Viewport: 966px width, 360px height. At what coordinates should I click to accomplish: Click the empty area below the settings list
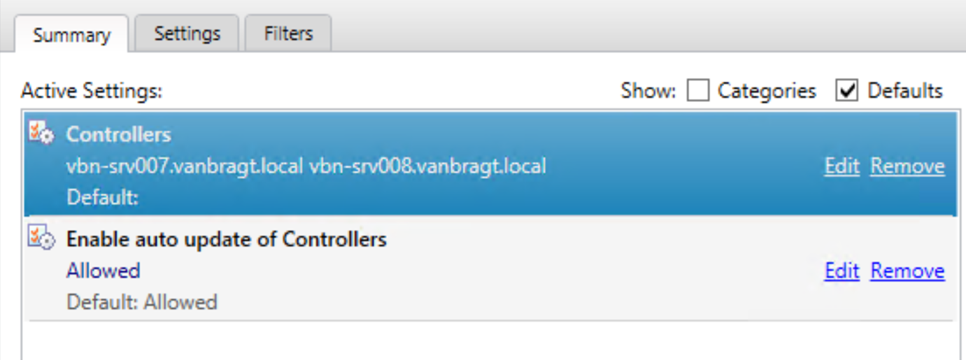point(490,340)
